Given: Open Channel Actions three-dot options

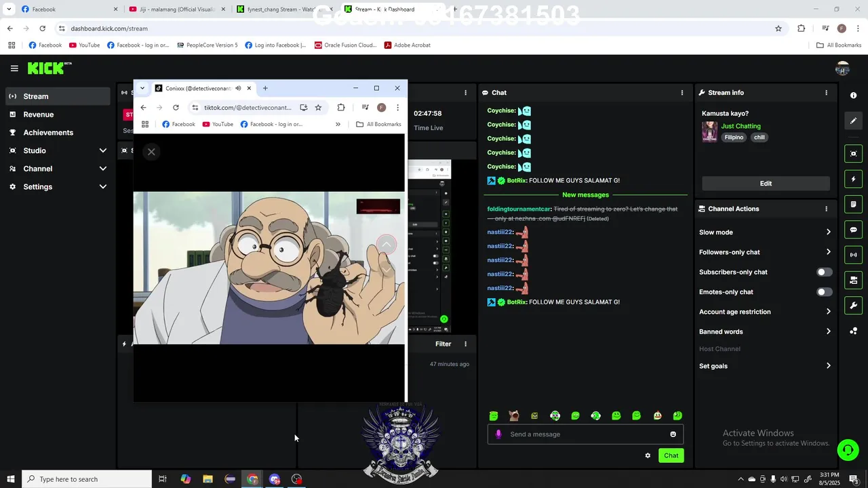Looking at the screenshot, I should tap(826, 209).
